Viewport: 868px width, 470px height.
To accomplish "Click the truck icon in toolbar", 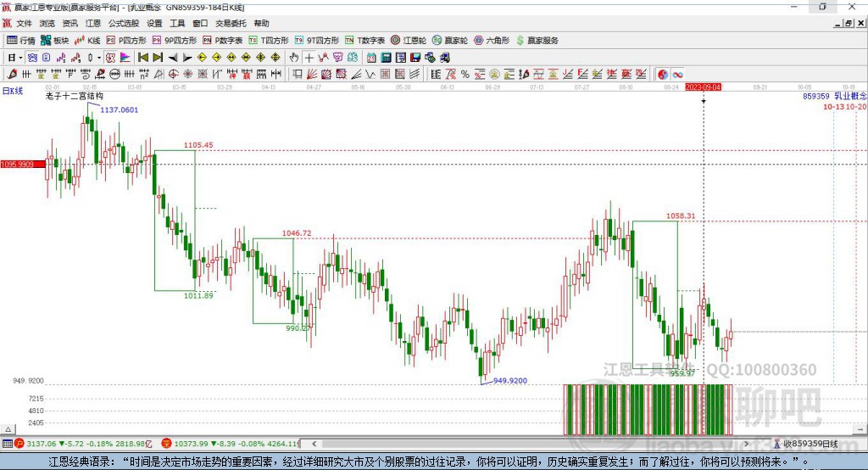I will (444, 58).
